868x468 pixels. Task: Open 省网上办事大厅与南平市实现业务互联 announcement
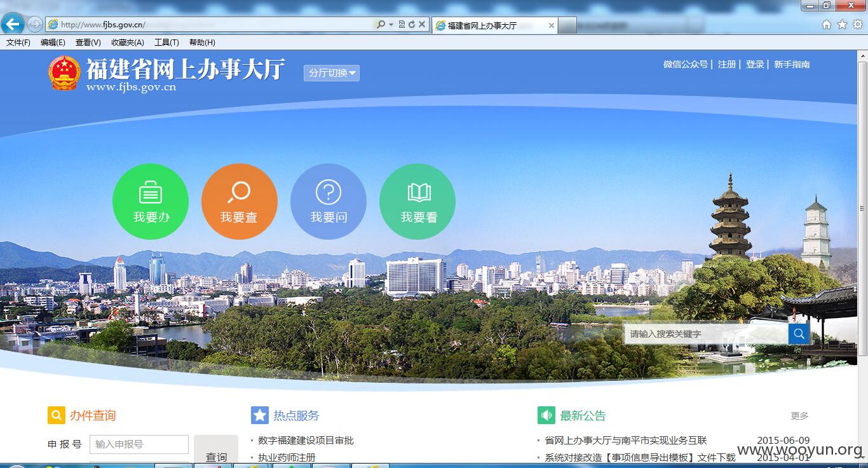[x=626, y=440]
